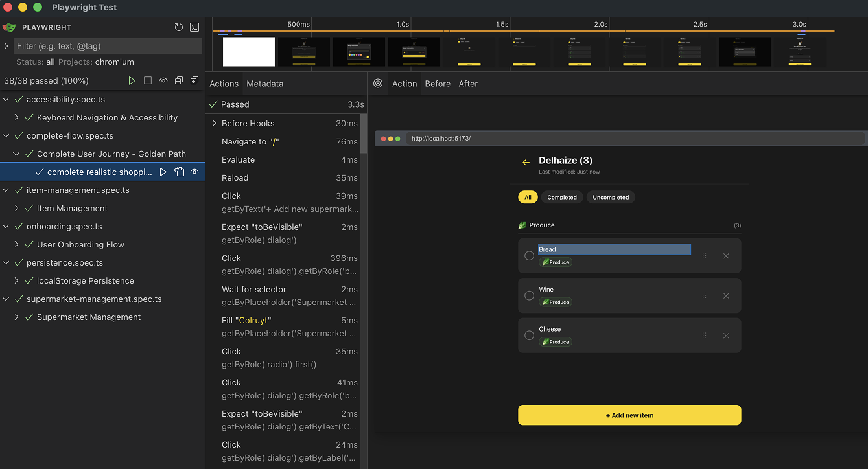
Task: Run the selected shopping test from its row
Action: coord(163,172)
